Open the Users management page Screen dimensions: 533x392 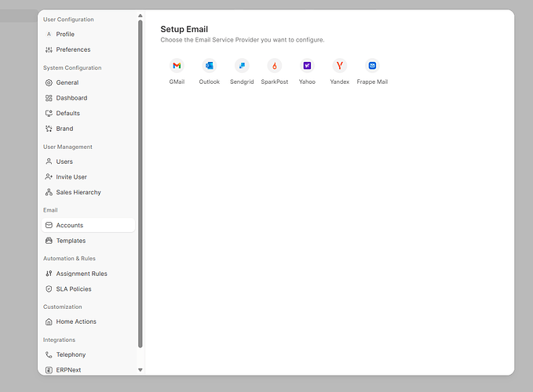click(x=89, y=162)
